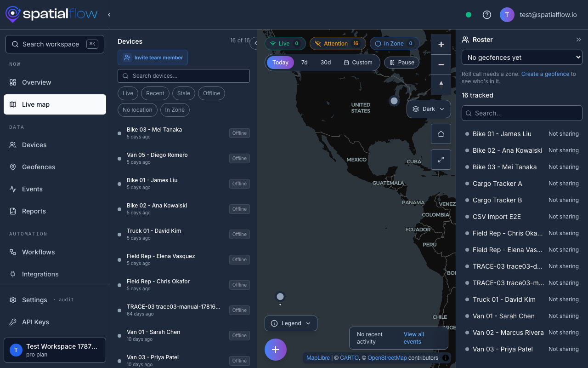
Task: Select device Bike 03 - Mei Tanaka
Action: pyautogui.click(x=184, y=133)
